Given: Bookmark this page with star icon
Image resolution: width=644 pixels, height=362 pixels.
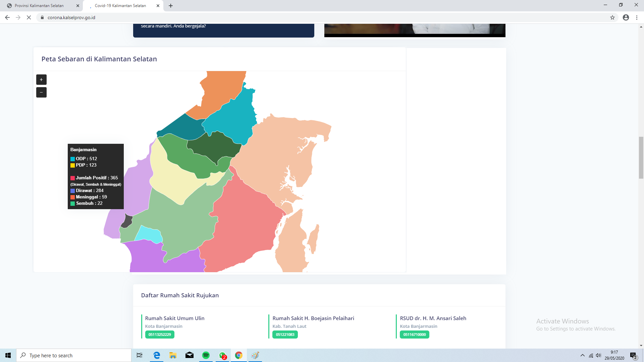Looking at the screenshot, I should pyautogui.click(x=612, y=17).
